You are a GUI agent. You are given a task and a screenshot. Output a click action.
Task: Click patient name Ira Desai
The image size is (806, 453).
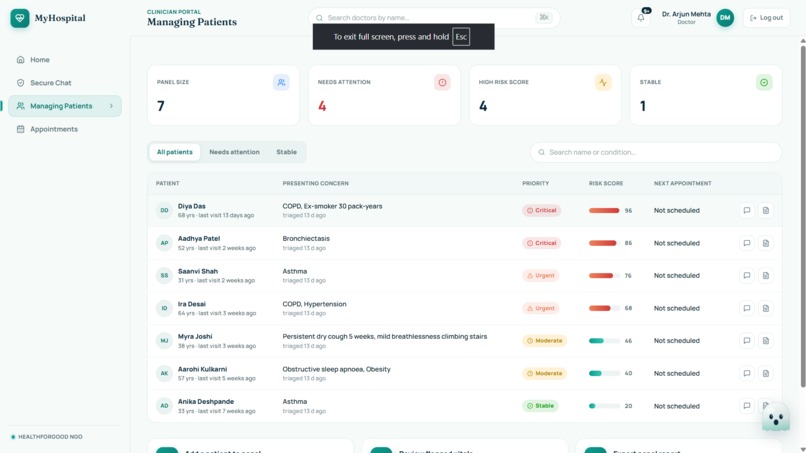coord(192,304)
